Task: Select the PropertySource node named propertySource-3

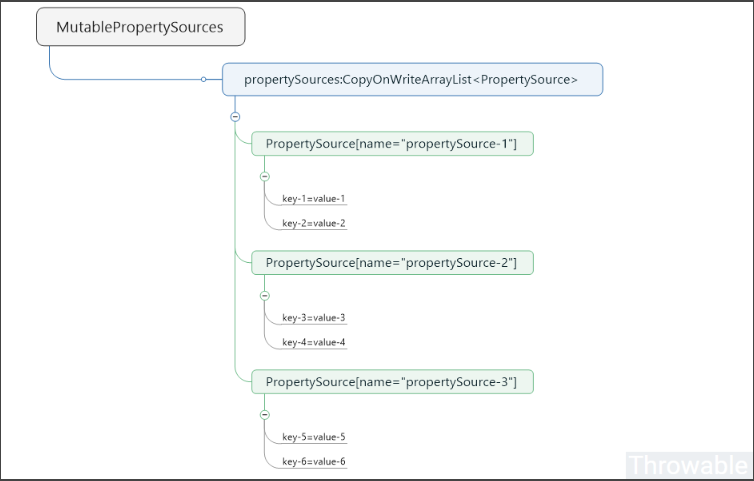Action: point(391,381)
